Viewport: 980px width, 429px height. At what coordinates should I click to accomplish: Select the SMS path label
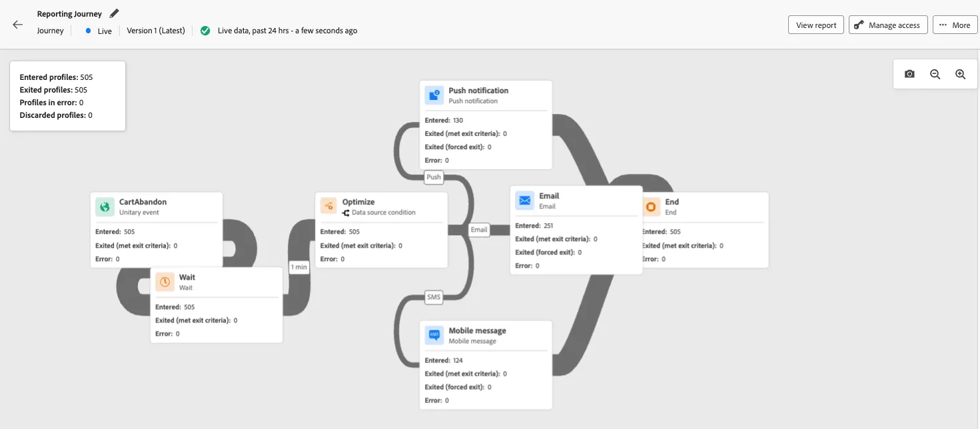[x=434, y=298]
